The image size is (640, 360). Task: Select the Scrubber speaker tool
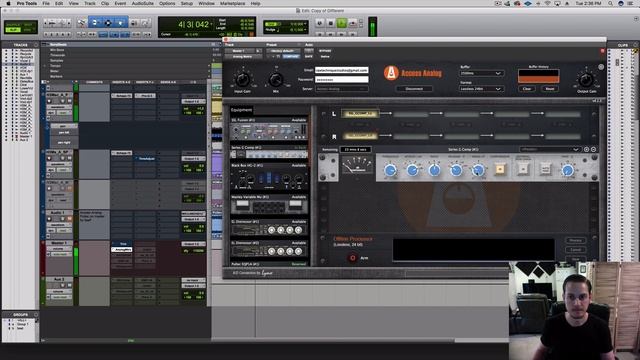[x=133, y=23]
